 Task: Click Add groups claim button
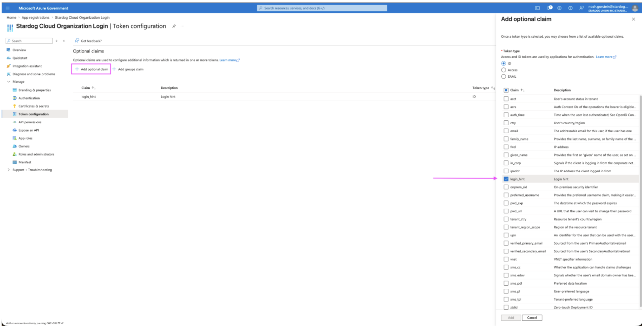[x=128, y=69]
